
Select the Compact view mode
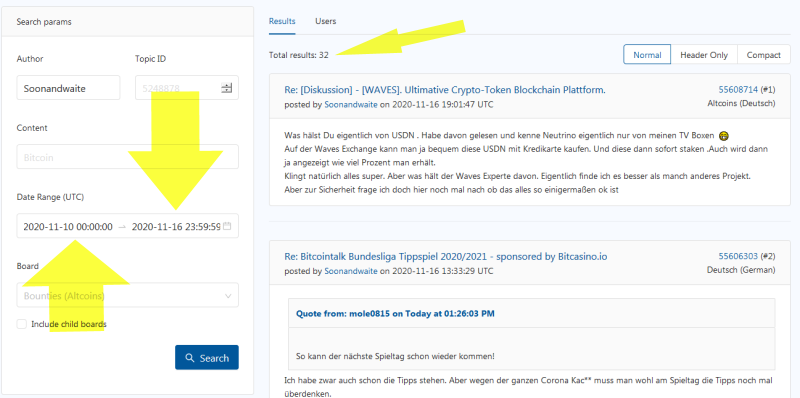coord(763,55)
